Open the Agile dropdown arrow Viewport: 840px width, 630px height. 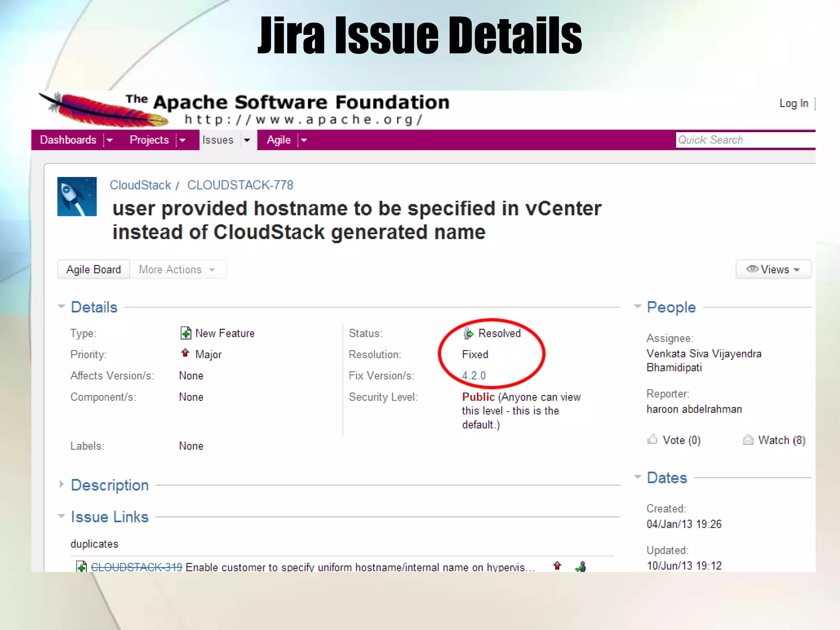(x=304, y=140)
